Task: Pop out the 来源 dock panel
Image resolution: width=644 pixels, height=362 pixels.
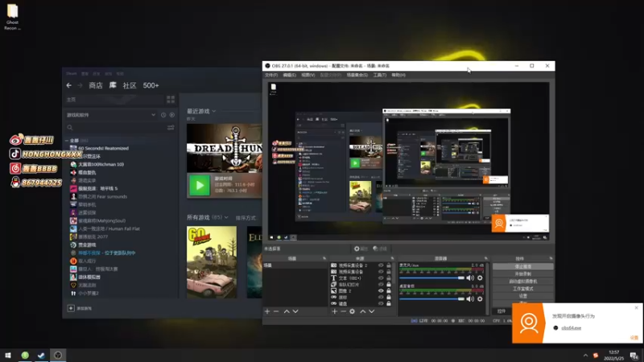Action: click(392, 258)
